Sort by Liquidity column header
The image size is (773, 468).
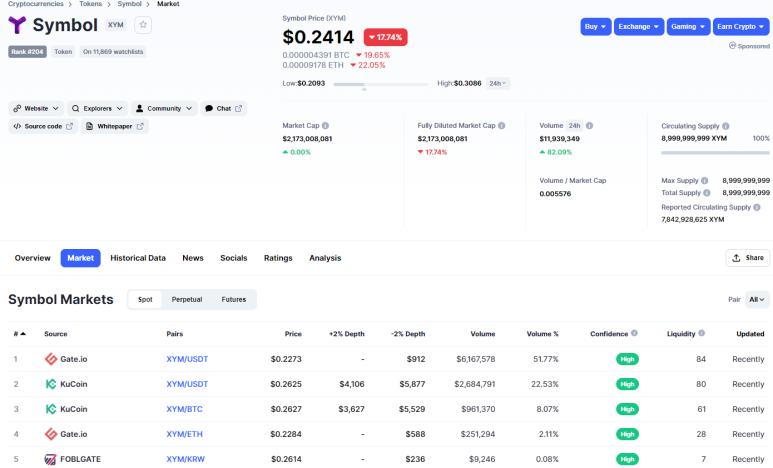(681, 334)
